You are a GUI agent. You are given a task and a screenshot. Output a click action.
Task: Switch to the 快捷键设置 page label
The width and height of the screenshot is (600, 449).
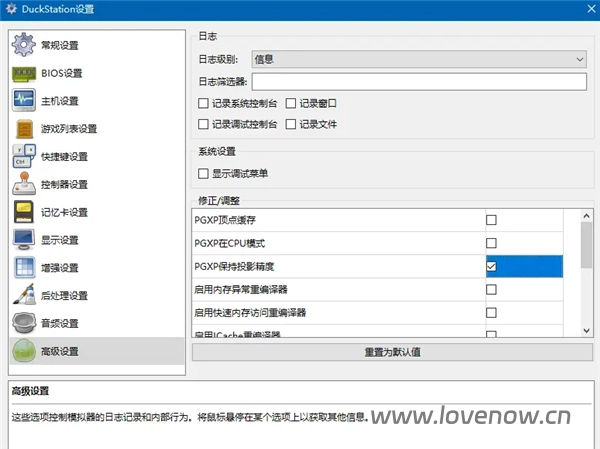[x=64, y=157]
